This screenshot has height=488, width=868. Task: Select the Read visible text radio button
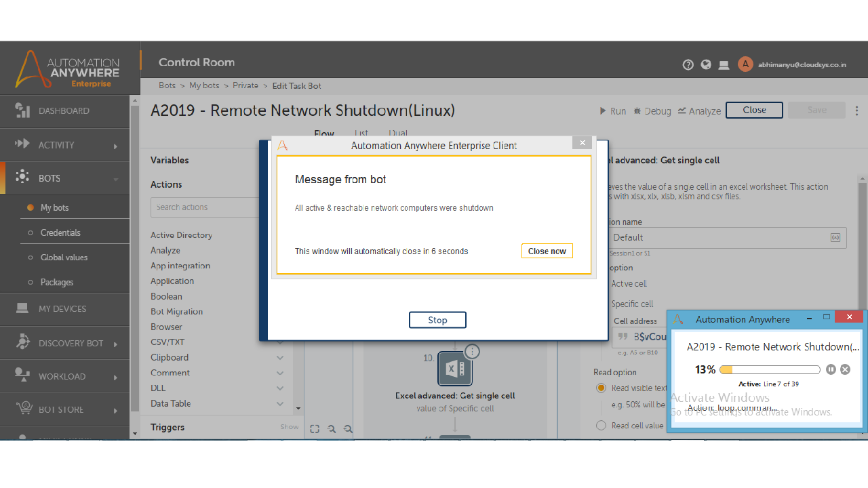(x=601, y=388)
